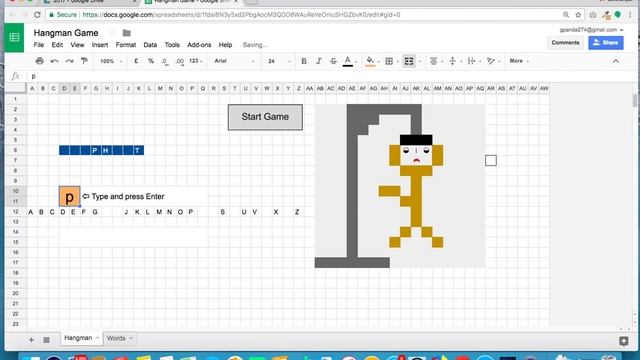Open the Edit menu
Viewport: 640px width, 360px height.
[x=57, y=45]
